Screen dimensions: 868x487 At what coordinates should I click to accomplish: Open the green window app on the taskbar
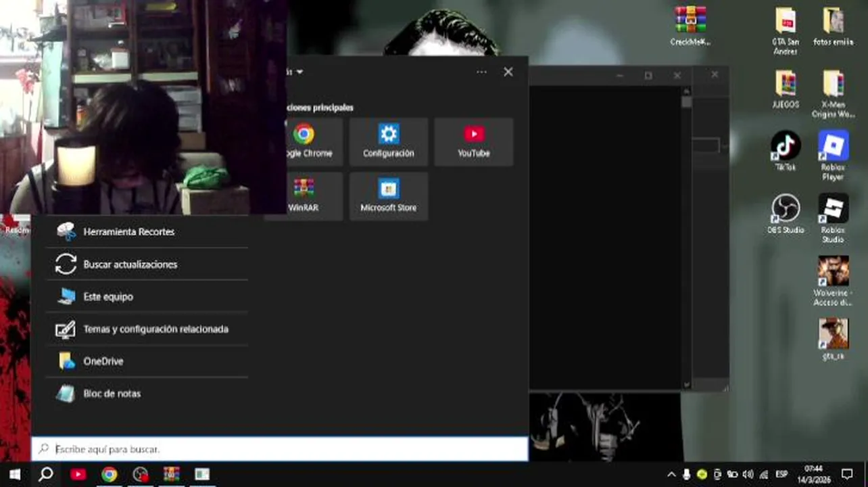202,474
